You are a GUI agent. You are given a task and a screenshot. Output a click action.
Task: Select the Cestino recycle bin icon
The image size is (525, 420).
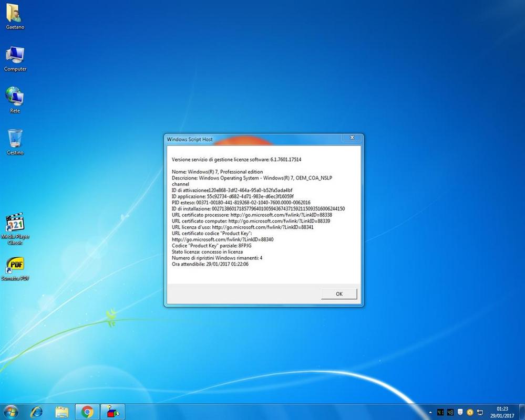click(15, 142)
